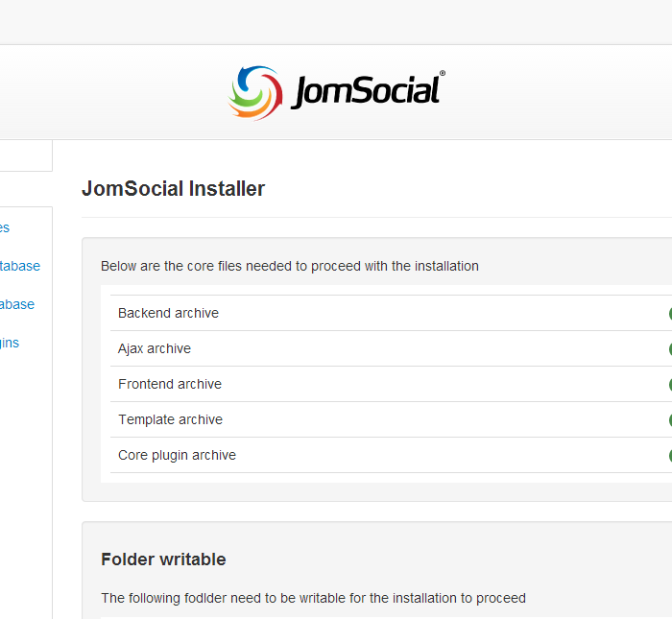Viewport: 672px width, 619px height.
Task: Click the Folder writable heading
Action: click(163, 559)
